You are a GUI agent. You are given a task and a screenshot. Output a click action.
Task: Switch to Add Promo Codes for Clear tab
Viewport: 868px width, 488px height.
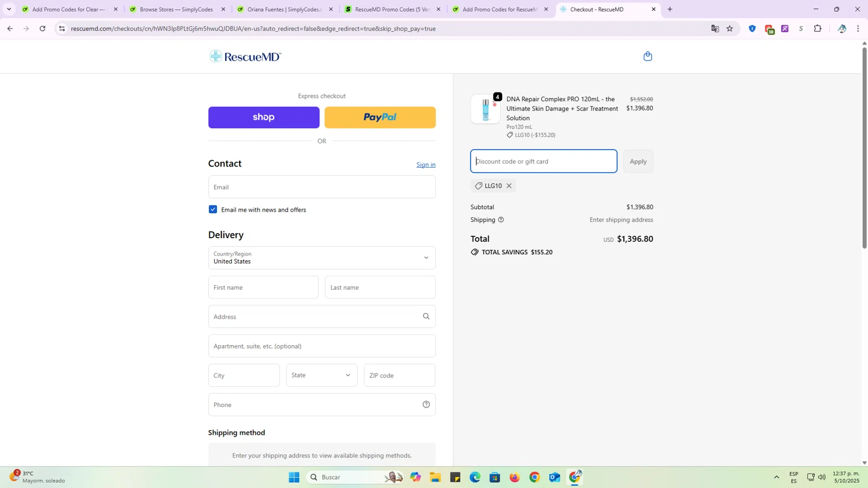click(x=70, y=9)
